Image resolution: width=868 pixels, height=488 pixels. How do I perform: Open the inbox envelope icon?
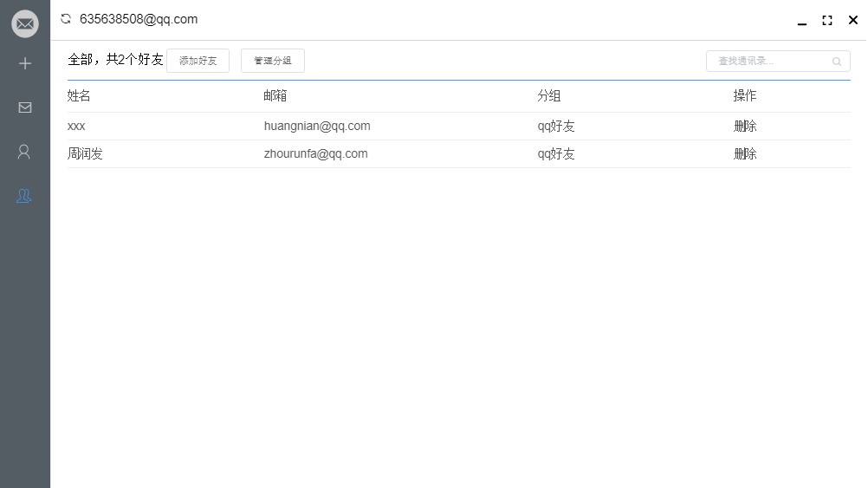[x=25, y=107]
